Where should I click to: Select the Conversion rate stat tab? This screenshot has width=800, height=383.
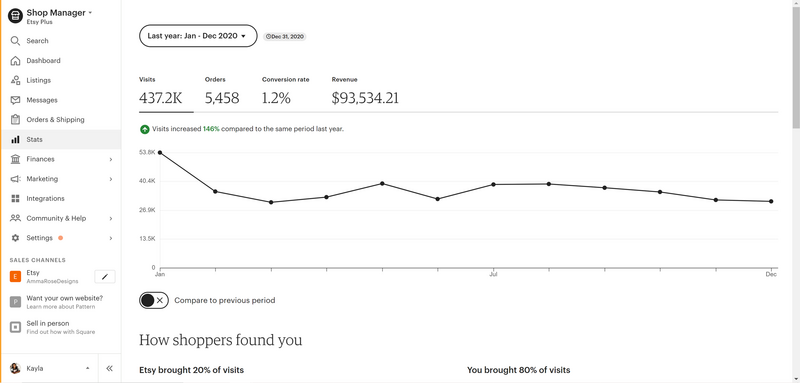[x=285, y=92]
